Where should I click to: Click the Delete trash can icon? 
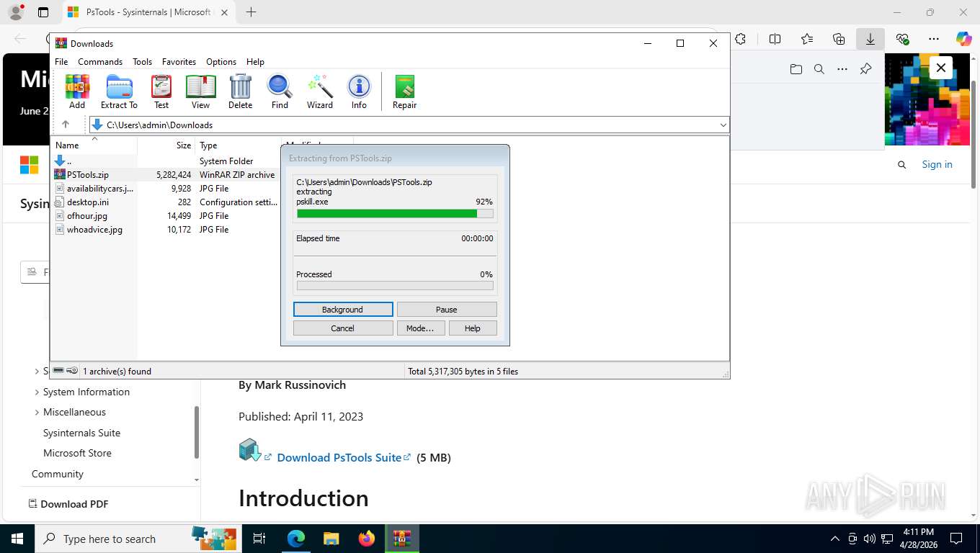240,91
